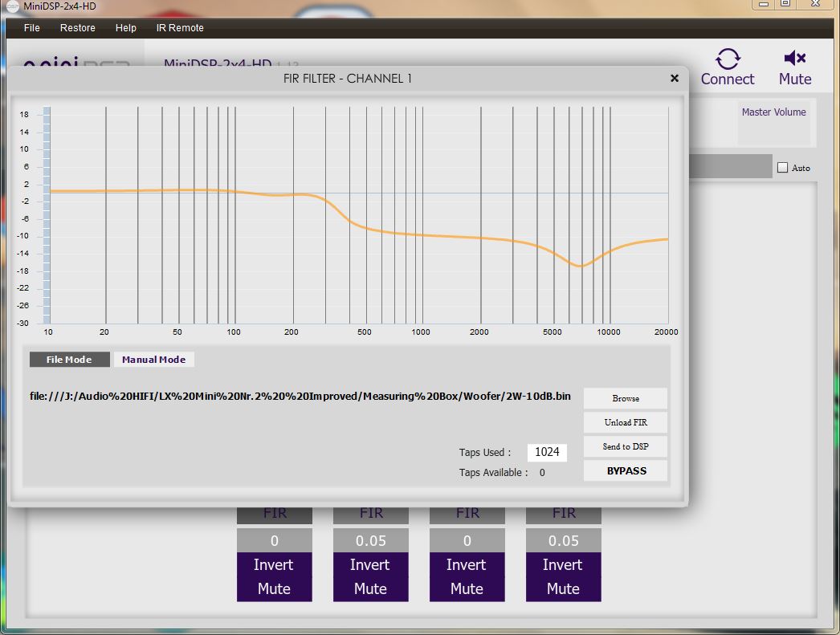Click the Unload FIR button
The width and height of the screenshot is (840, 635).
coord(625,422)
